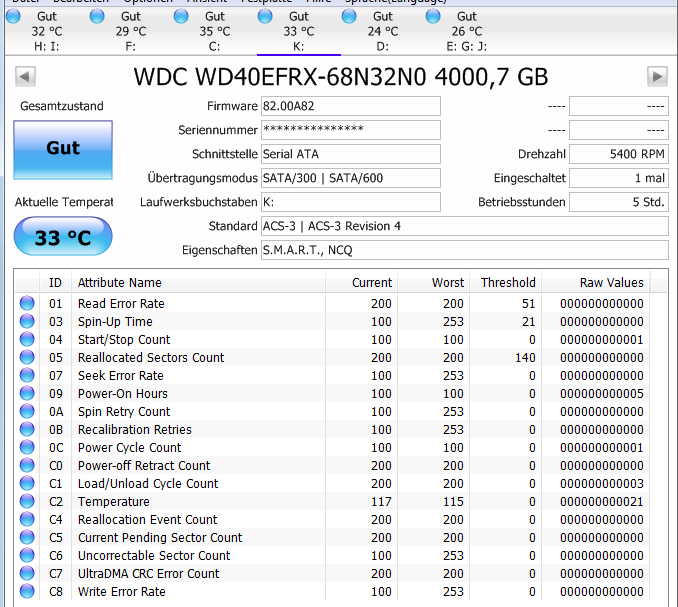Select drive H: I: at 32 °C
Image resolution: width=678 pixels, height=607 pixels.
(x=47, y=32)
